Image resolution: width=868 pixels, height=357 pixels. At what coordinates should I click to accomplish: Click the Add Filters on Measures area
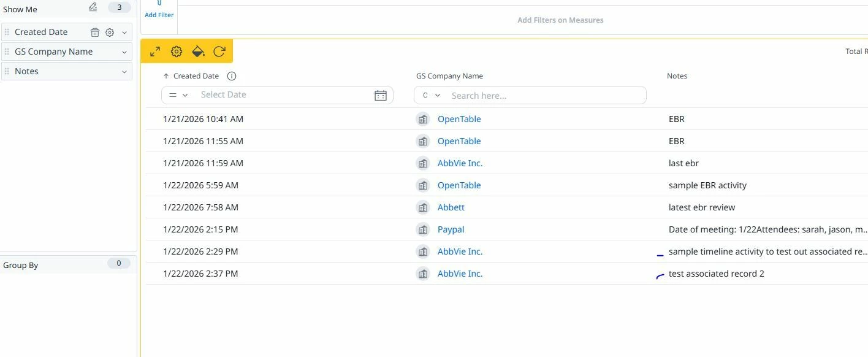coord(560,20)
